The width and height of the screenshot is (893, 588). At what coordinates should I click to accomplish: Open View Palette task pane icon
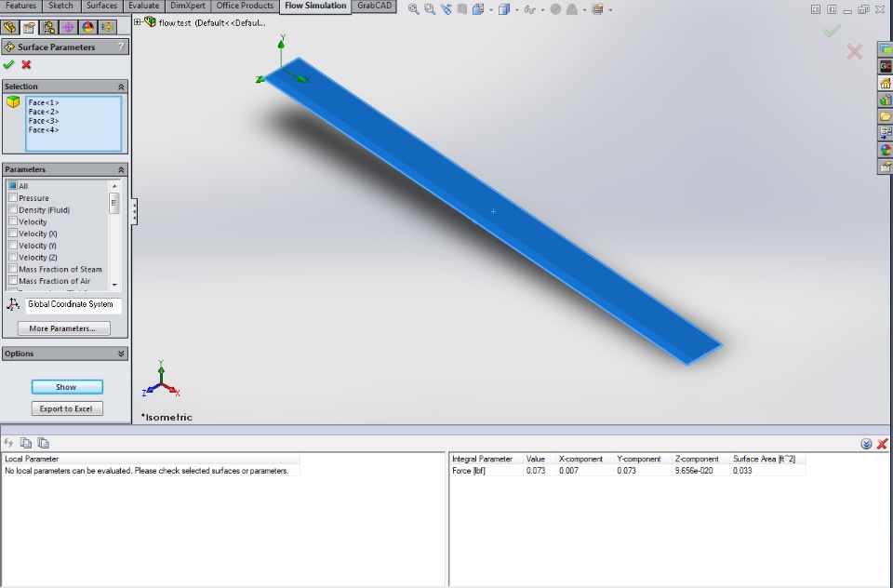886,133
